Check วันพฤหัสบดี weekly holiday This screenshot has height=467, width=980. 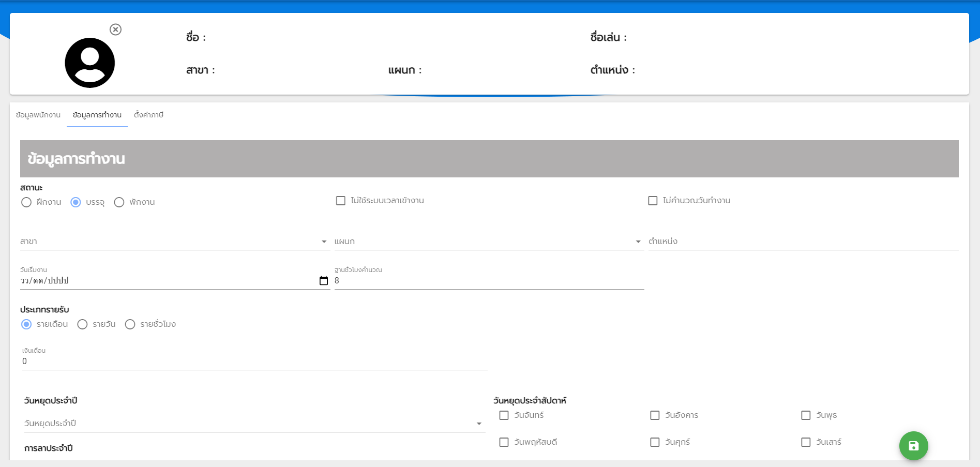coord(504,442)
